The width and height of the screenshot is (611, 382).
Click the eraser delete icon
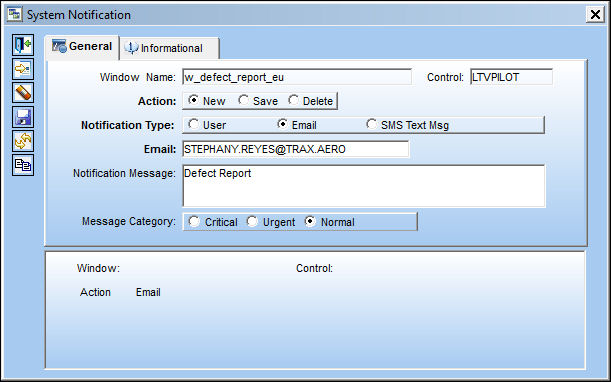23,93
